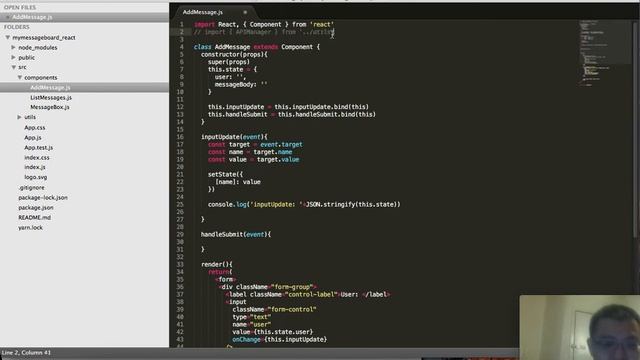
Task: Place cursor on class AddMessage line
Action: (257, 47)
